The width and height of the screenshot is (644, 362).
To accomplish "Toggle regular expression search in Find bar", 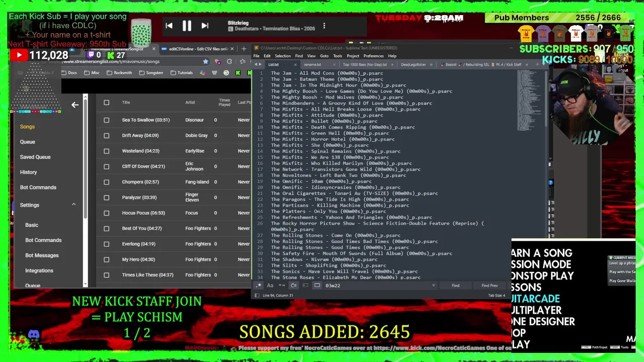I will pos(259,286).
